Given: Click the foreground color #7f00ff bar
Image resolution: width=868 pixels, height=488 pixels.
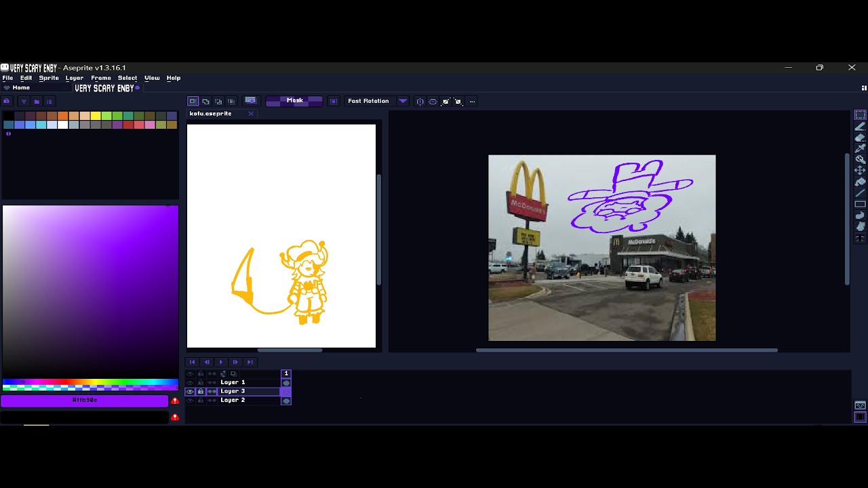Looking at the screenshot, I should pos(85,401).
